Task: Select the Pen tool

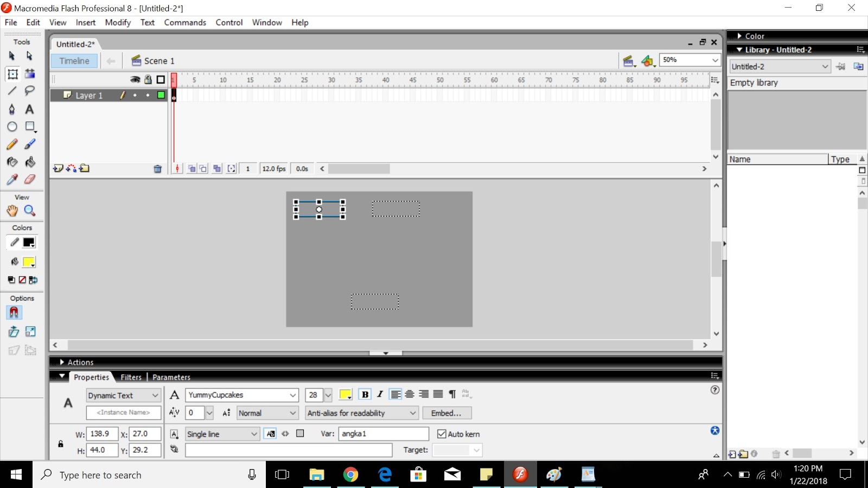Action: click(12, 109)
